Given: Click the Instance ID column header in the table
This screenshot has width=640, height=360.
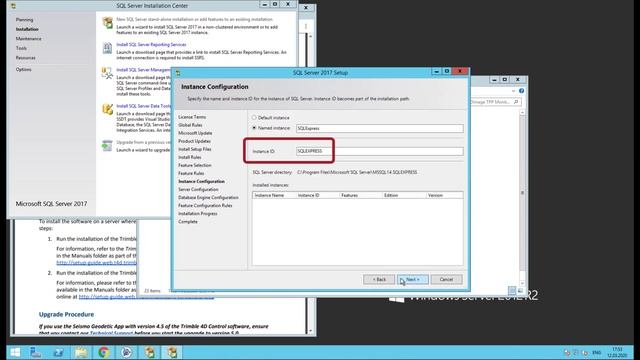Looking at the screenshot, I should click(x=318, y=196).
